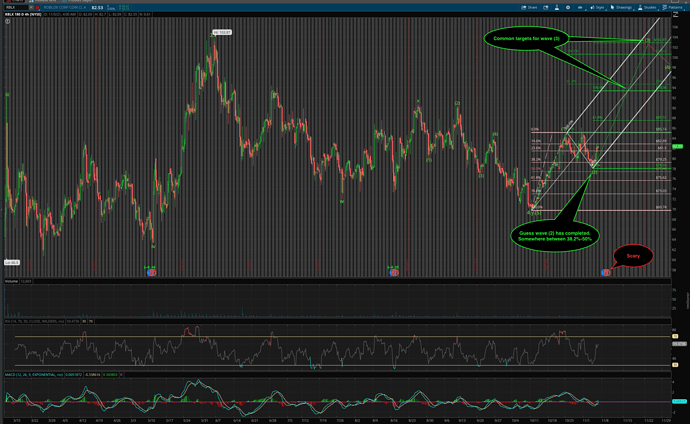The width and height of the screenshot is (690, 424).
Task: Click the middle earnings event icon on chart
Action: click(x=394, y=270)
